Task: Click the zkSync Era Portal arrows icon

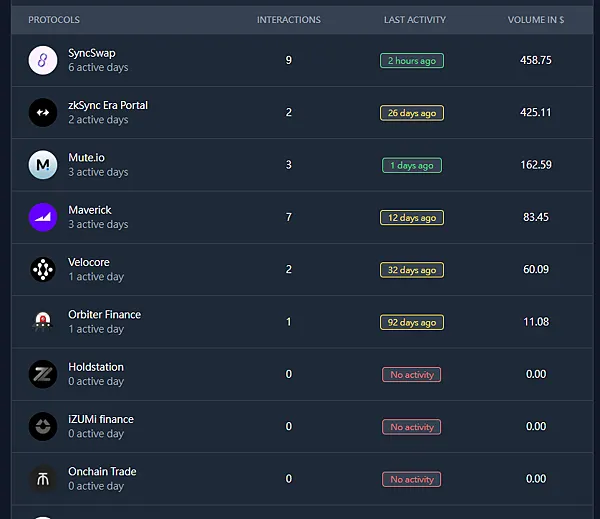Action: tap(43, 113)
